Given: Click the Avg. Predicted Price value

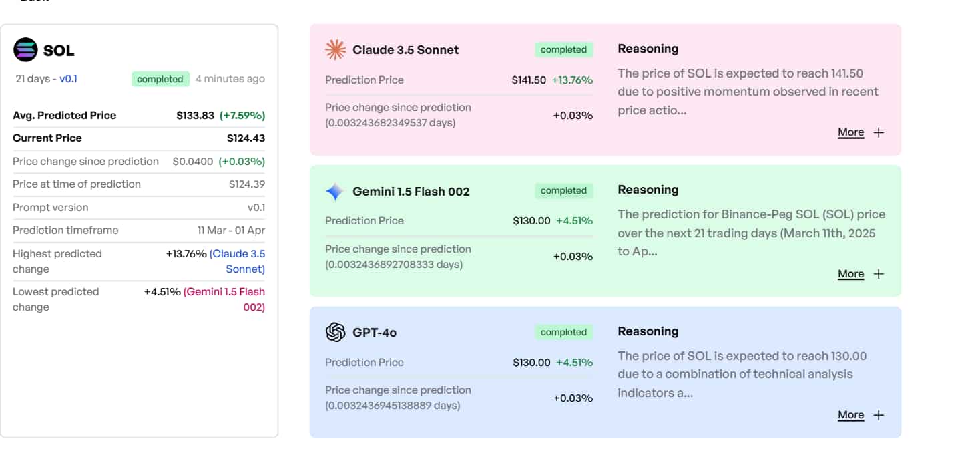Looking at the screenshot, I should pos(195,116).
